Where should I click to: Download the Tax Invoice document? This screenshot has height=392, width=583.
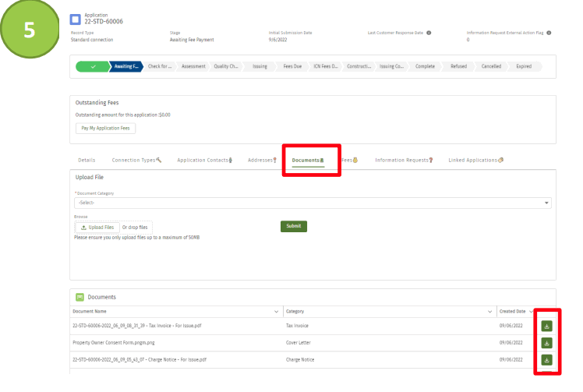coord(546,327)
